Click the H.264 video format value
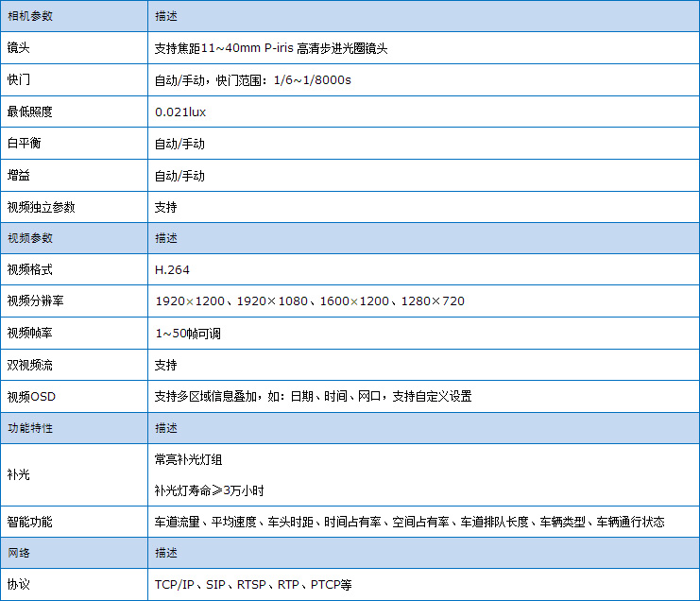 [x=172, y=269]
